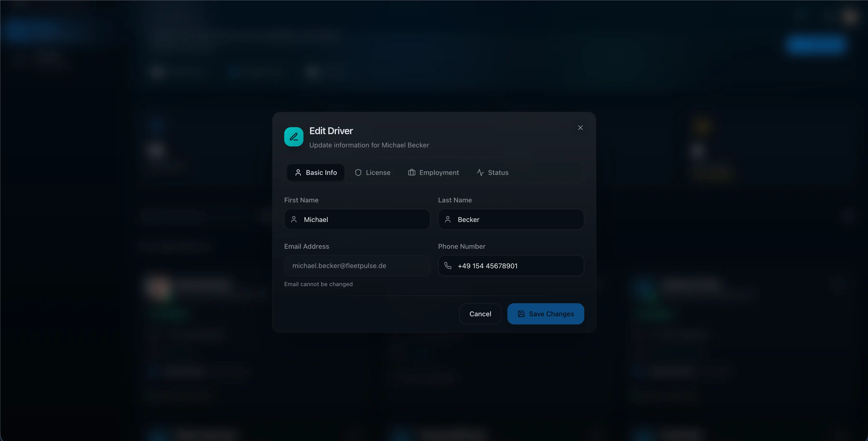The height and width of the screenshot is (441, 868).
Task: Click the Cancel button
Action: [x=480, y=314]
